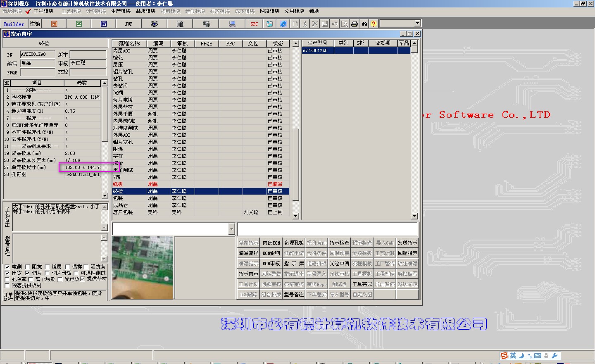Check the 镀层 checkbox
This screenshot has width=595, height=364.
pos(47,267)
